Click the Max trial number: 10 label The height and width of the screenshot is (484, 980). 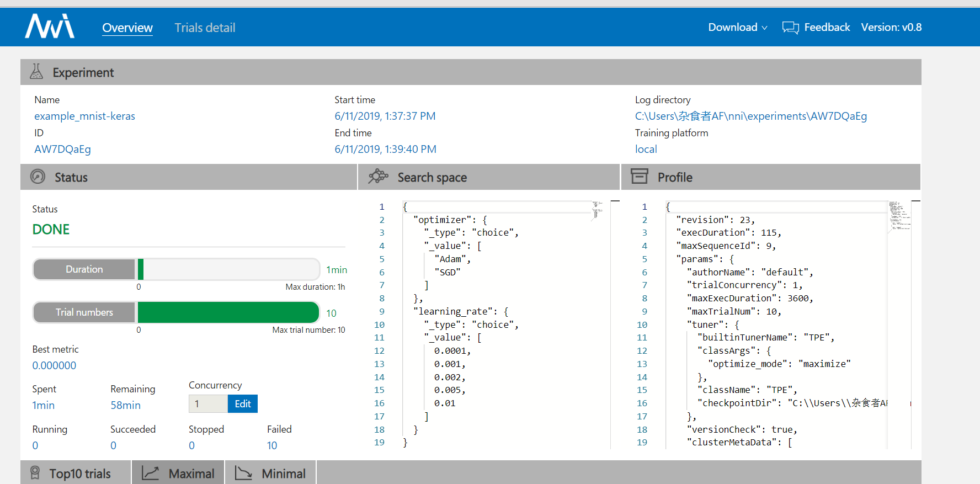click(308, 330)
